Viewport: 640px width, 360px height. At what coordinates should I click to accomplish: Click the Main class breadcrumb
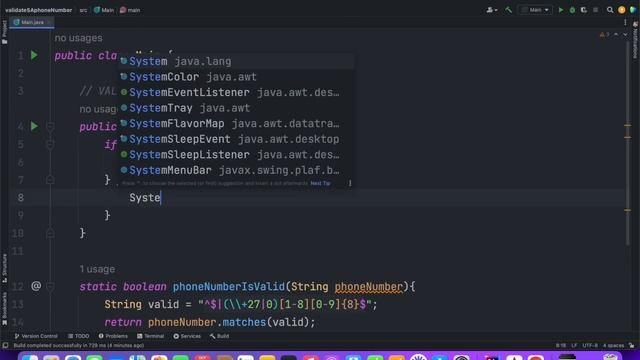pyautogui.click(x=104, y=10)
